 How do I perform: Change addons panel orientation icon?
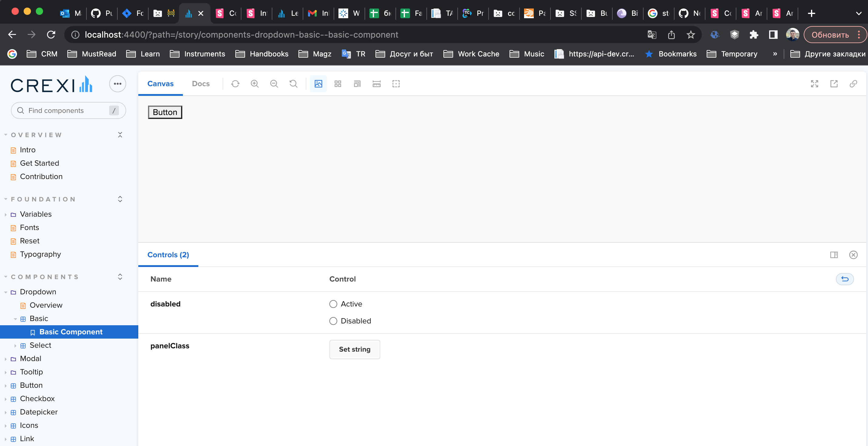click(x=834, y=255)
